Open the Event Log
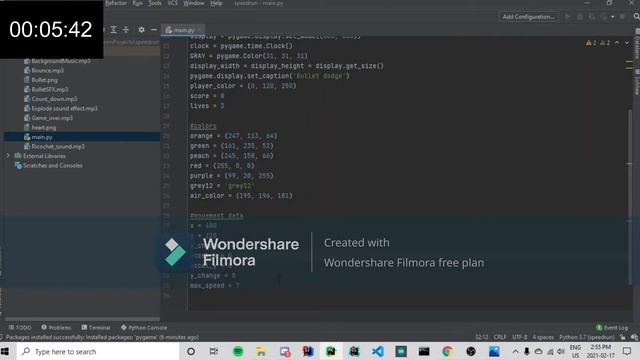The height and width of the screenshot is (360, 640). coord(612,327)
